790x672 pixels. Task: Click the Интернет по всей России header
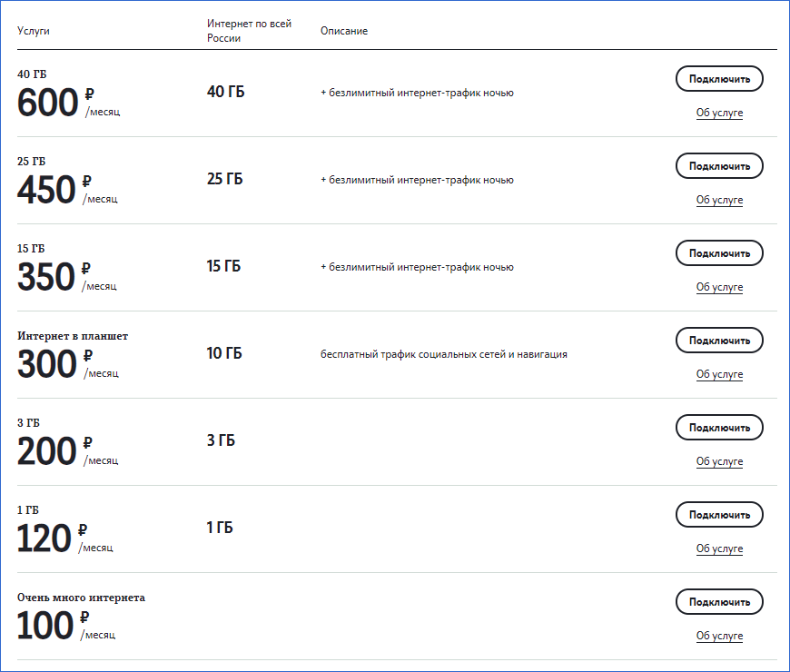tap(249, 31)
